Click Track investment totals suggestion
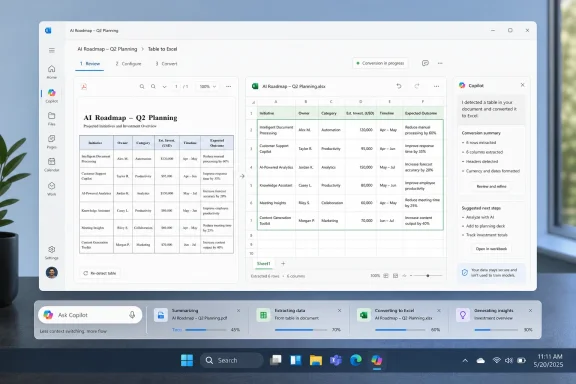The height and width of the screenshot is (384, 576). 486,235
